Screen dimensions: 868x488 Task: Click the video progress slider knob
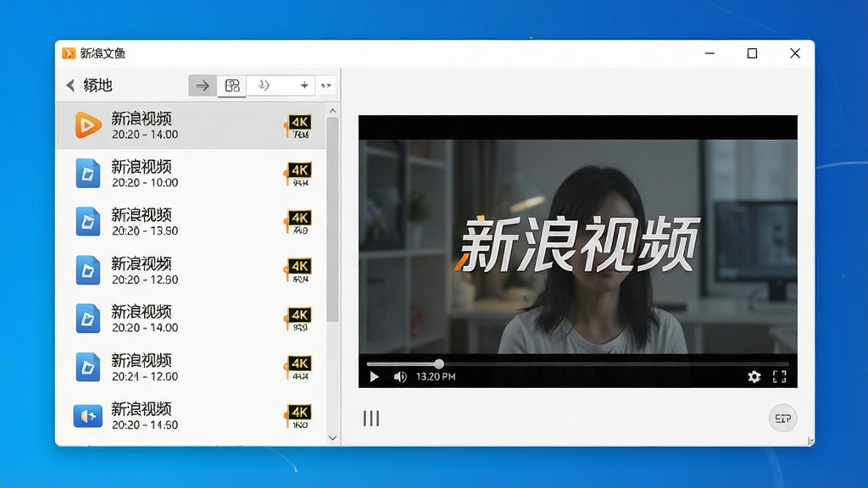pos(439,364)
